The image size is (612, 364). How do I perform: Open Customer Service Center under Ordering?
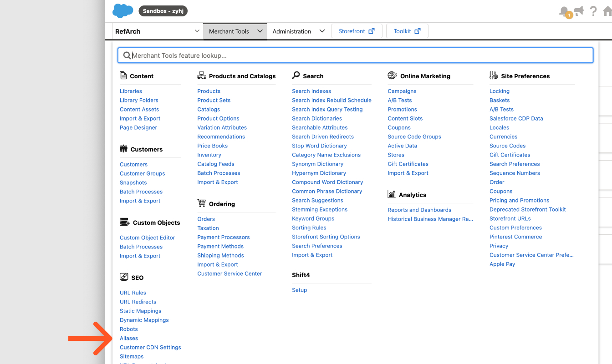[x=229, y=273]
